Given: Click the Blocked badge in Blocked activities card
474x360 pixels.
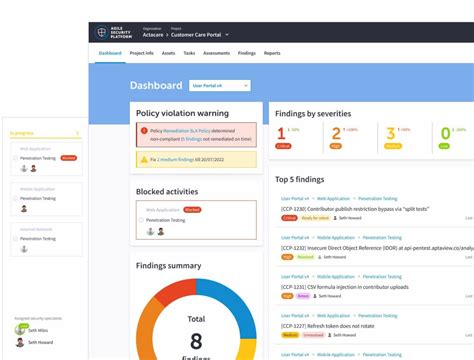Looking at the screenshot, I should [x=192, y=210].
